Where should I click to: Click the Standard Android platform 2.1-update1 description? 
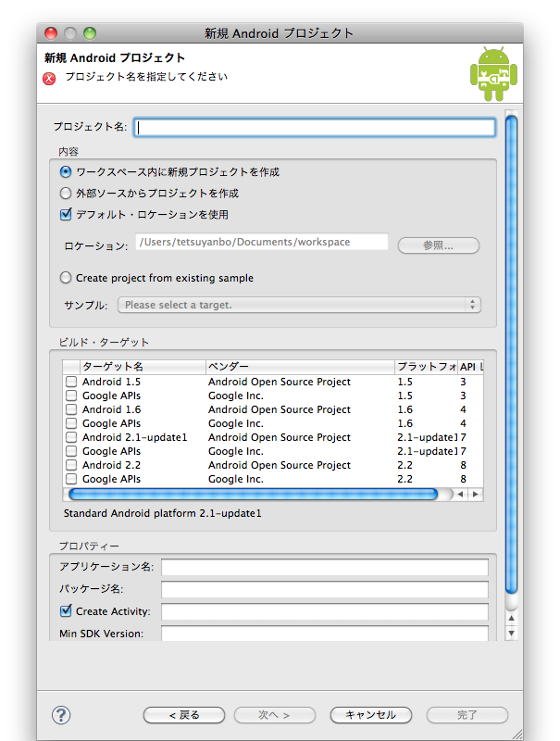162,513
